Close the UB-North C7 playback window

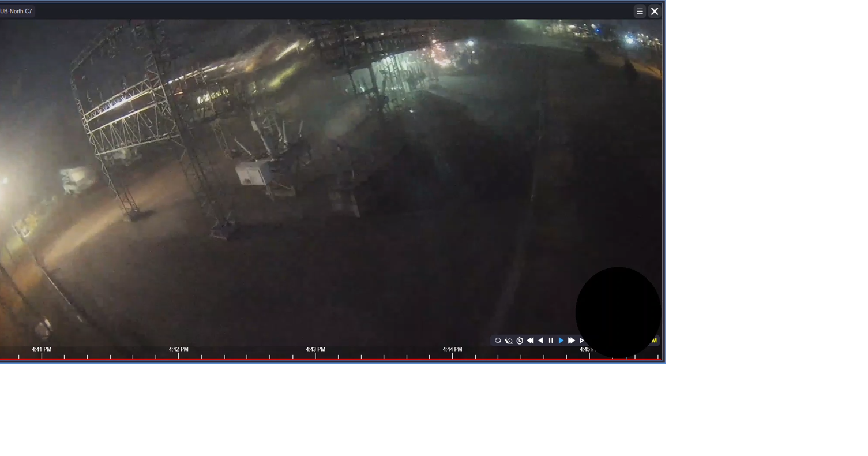[x=655, y=11]
